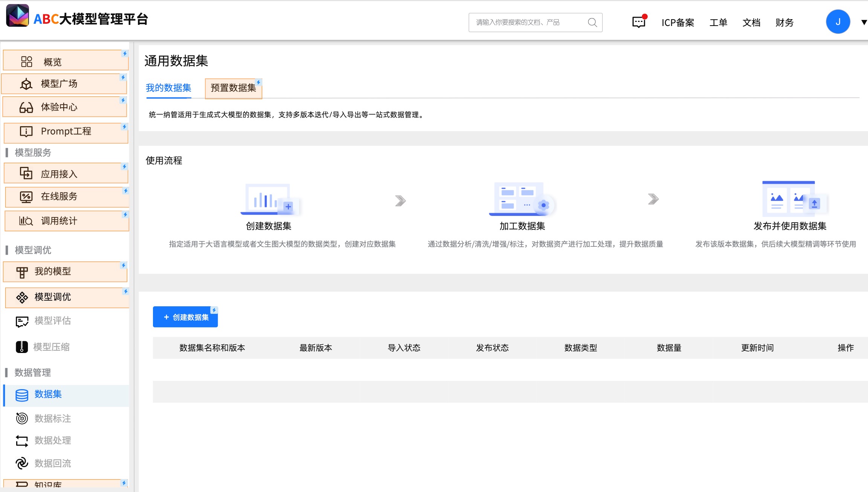
Task: Open 我的模型 in sidebar
Action: click(x=65, y=272)
